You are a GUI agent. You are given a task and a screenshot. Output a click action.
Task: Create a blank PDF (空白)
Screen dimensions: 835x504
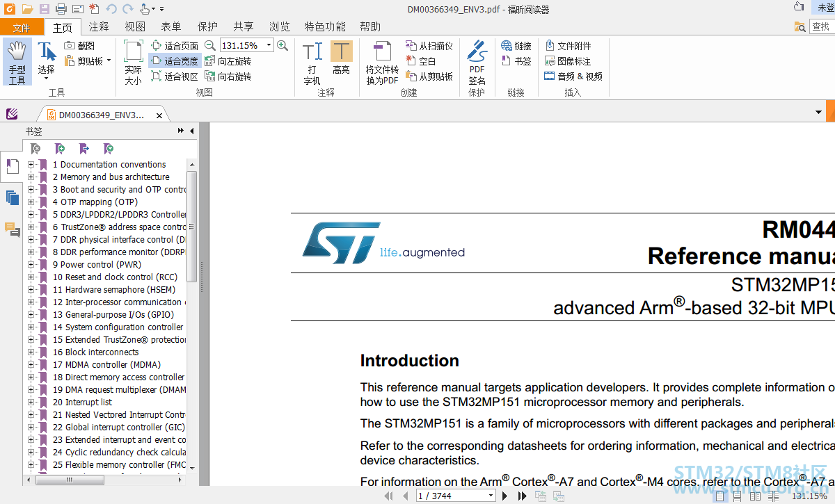[421, 61]
